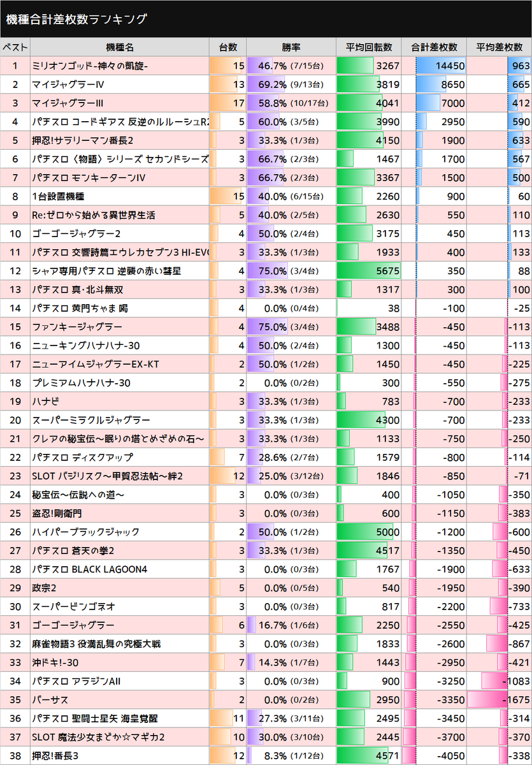
Task: Select the パチスロ ディスクアップ machine name
Action: (x=83, y=458)
